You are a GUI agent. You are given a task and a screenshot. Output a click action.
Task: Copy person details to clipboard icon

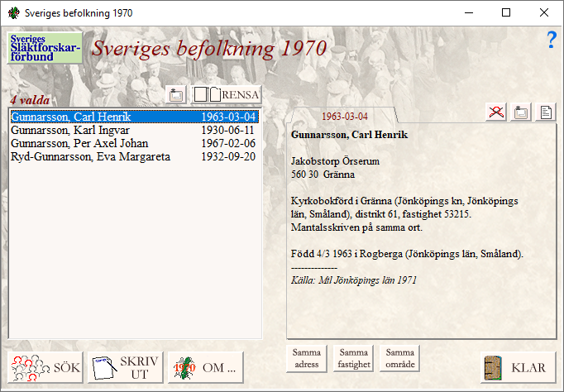pyautogui.click(x=521, y=112)
